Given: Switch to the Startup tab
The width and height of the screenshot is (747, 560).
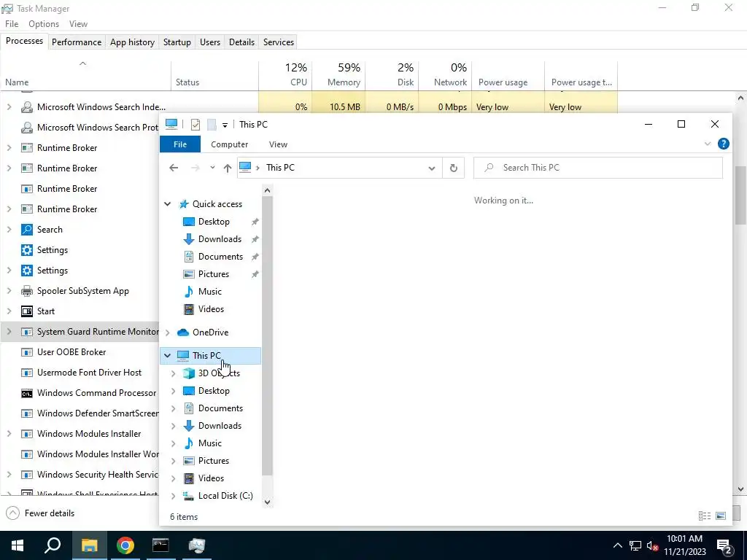Looking at the screenshot, I should click(177, 42).
